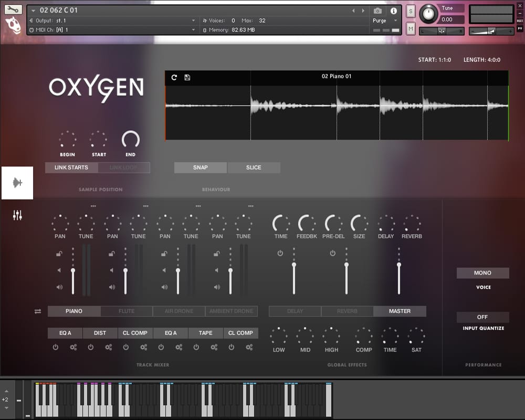This screenshot has width=525, height=420.
Task: Open the mixer faders page icon
Action: (17, 215)
